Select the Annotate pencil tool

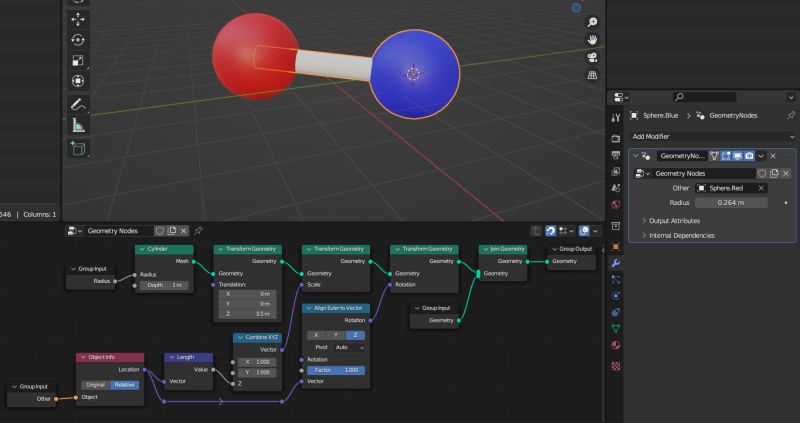(x=78, y=105)
